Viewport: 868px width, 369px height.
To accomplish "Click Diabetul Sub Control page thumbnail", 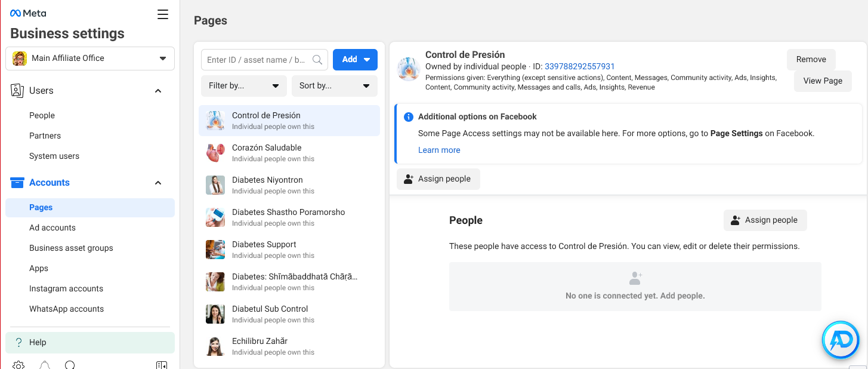I will [215, 314].
